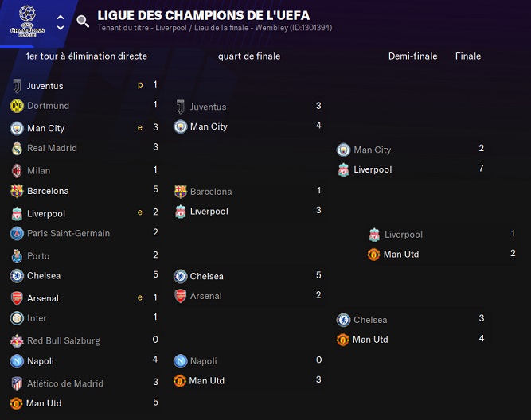Select the 'quart de finale' column header
This screenshot has width=531, height=420.
pos(248,56)
